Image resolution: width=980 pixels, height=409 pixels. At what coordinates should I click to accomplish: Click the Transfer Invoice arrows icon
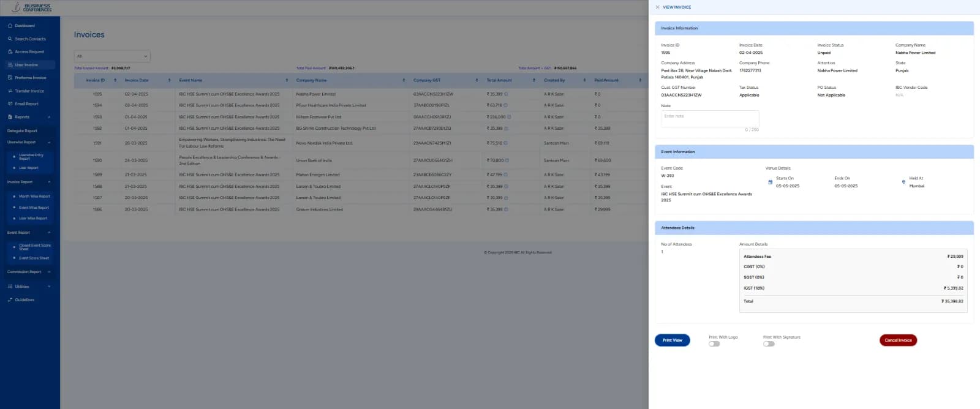tap(10, 91)
